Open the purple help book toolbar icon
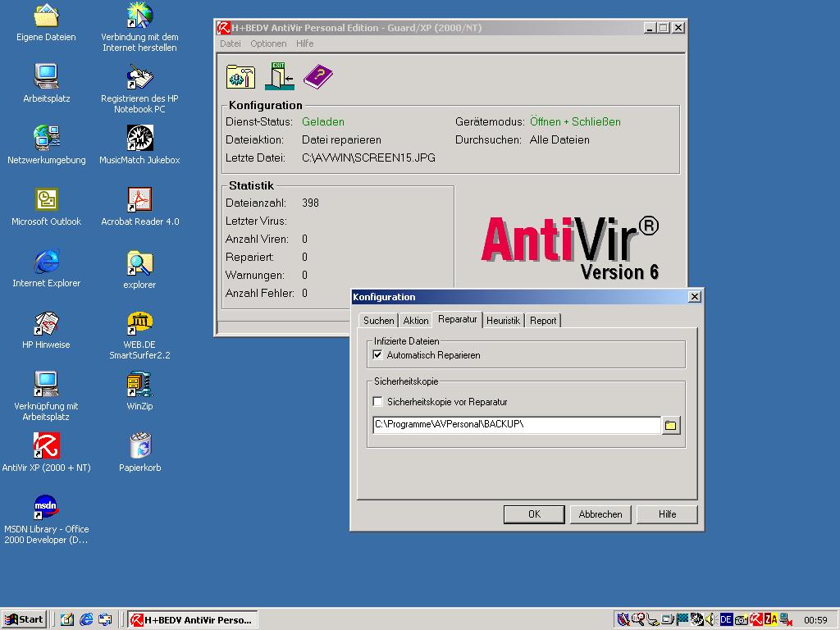Viewport: 840px width, 630px height. click(x=318, y=76)
